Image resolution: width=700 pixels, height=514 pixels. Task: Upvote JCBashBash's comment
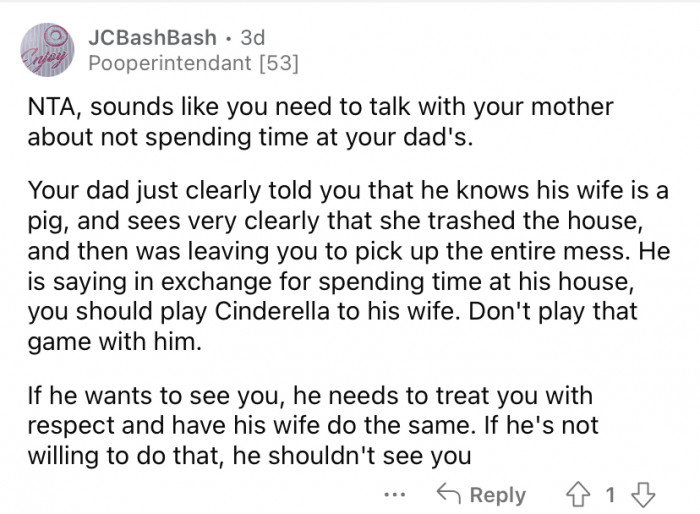[578, 495]
